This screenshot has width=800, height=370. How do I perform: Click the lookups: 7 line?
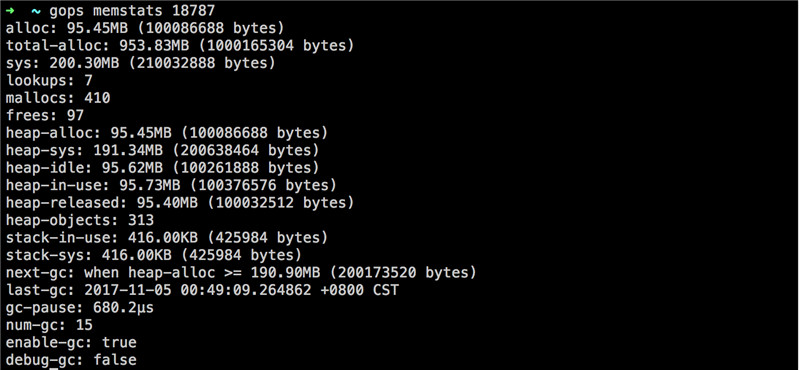tap(49, 80)
